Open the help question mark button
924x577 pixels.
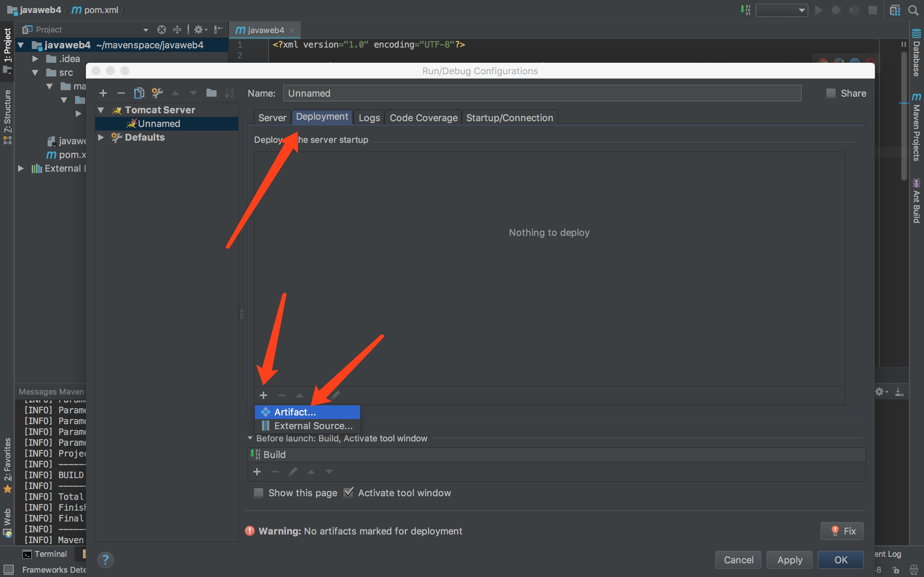click(105, 560)
